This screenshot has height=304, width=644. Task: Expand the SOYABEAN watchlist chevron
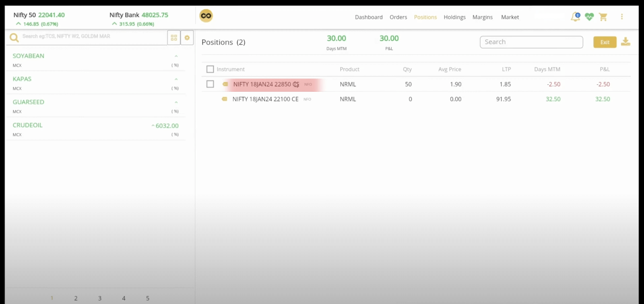[176, 56]
